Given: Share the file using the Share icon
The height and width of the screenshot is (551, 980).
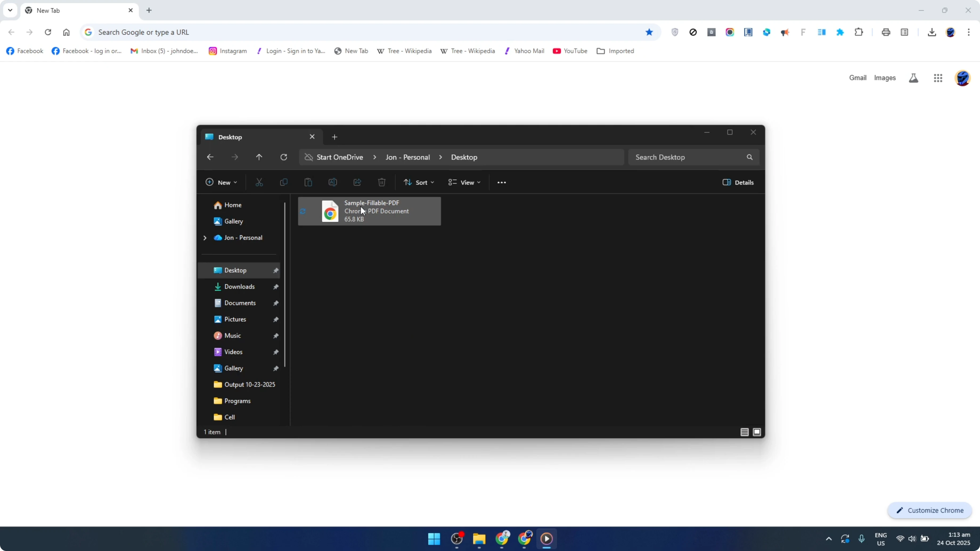Looking at the screenshot, I should click(357, 182).
